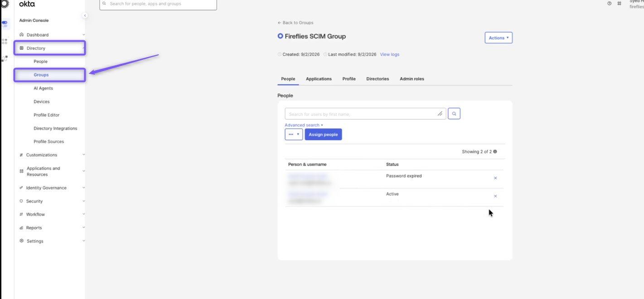Switch to the Profile tab
This screenshot has height=299, width=644.
tap(349, 79)
